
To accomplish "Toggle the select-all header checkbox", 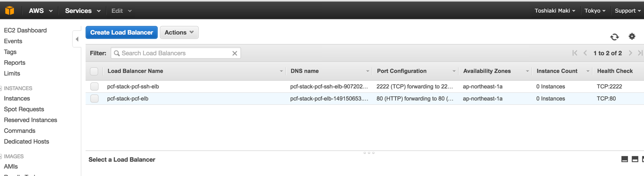I will (94, 71).
